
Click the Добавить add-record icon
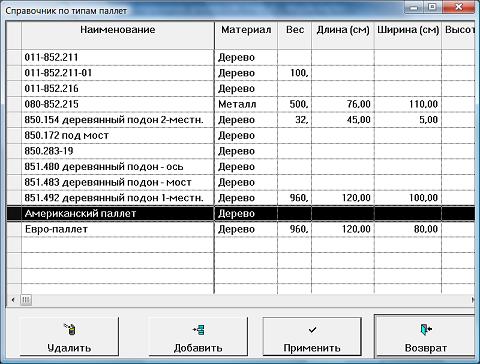[199, 330]
